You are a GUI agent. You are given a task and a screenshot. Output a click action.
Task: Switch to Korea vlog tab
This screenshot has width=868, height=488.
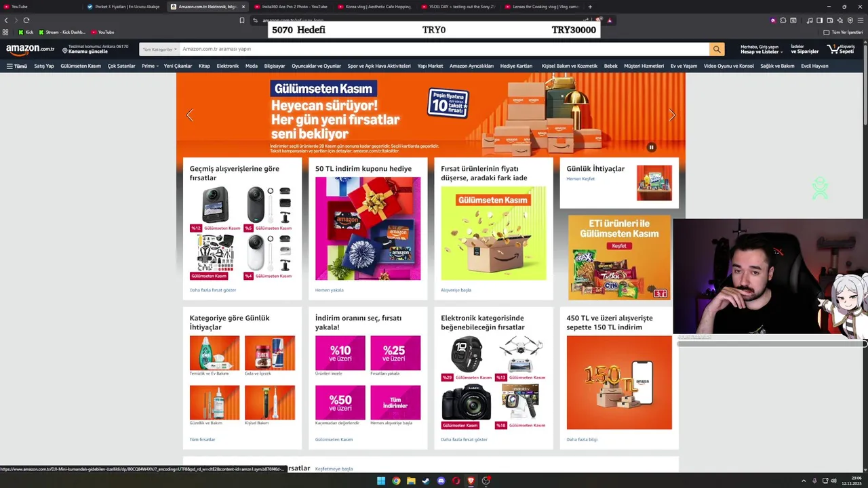(374, 7)
